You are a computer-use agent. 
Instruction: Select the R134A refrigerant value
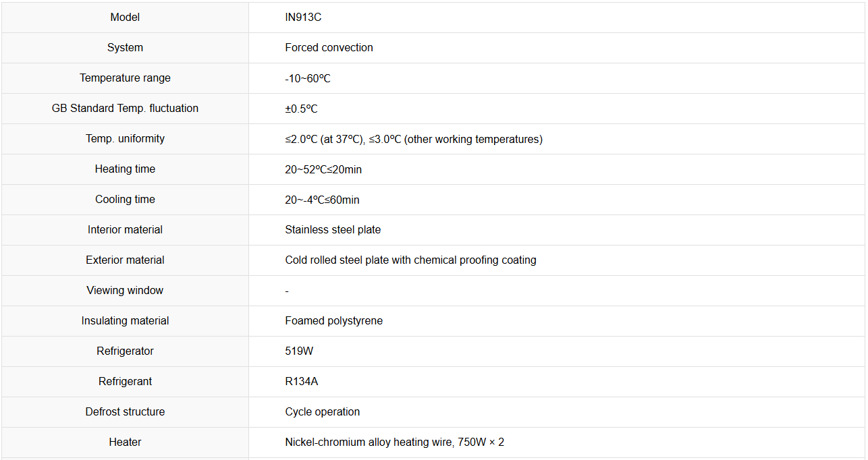click(x=301, y=382)
